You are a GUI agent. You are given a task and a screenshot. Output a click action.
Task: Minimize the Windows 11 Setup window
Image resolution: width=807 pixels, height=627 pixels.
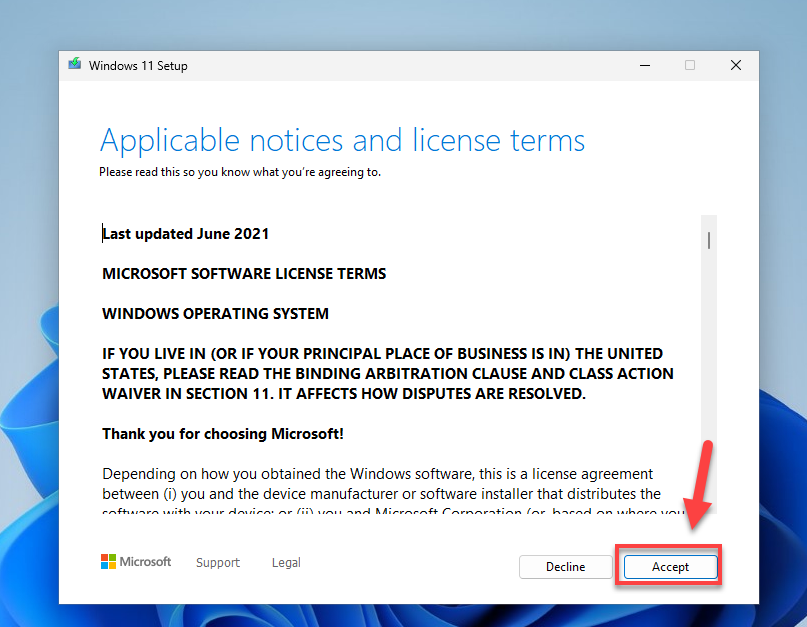click(645, 65)
